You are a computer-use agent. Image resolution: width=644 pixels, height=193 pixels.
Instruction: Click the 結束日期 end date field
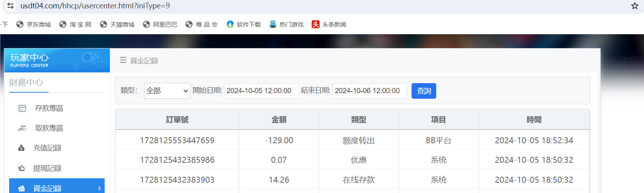[x=369, y=91]
